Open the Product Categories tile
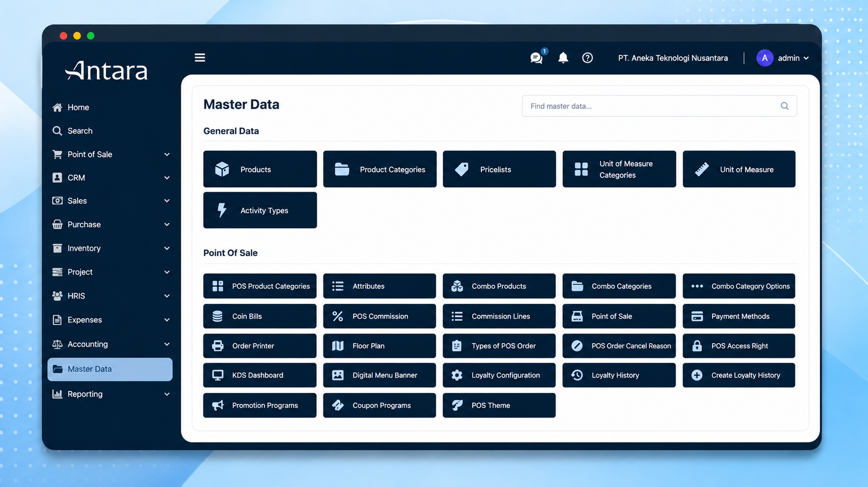The width and height of the screenshot is (868, 487). 380,169
